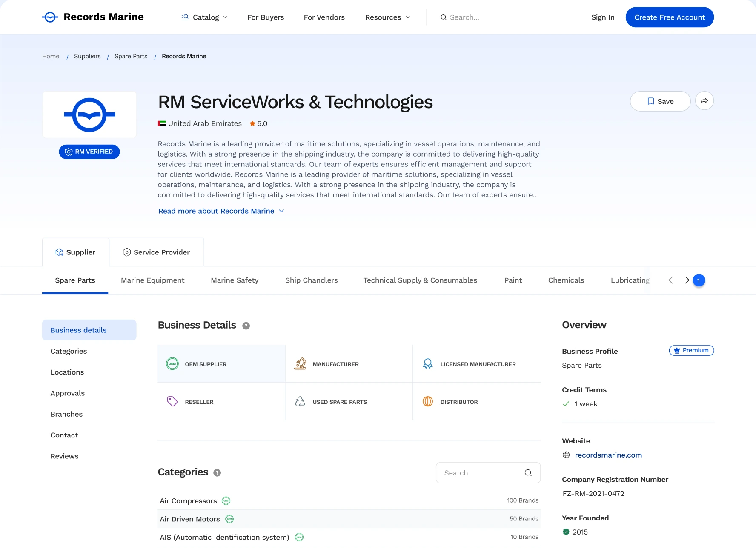Select the OEM Supplier business type

221,364
